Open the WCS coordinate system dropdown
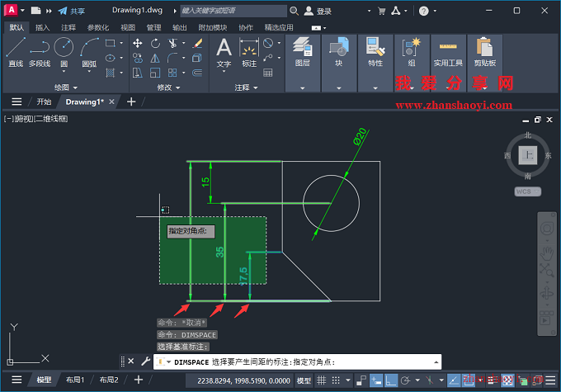The width and height of the screenshot is (561, 392). [528, 191]
